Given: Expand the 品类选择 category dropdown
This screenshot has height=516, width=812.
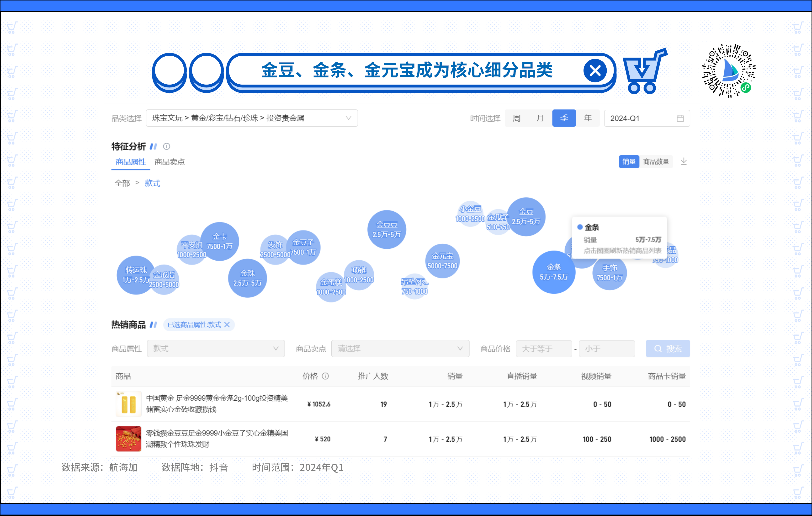Looking at the screenshot, I should point(252,118).
